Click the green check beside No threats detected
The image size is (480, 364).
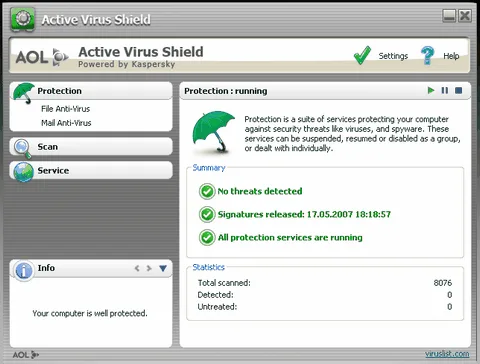tap(207, 191)
